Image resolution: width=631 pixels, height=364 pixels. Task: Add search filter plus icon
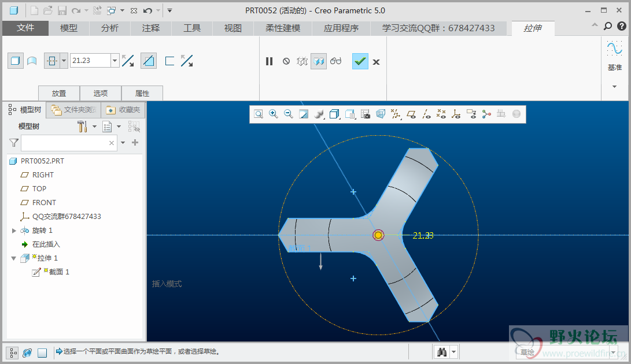[135, 142]
